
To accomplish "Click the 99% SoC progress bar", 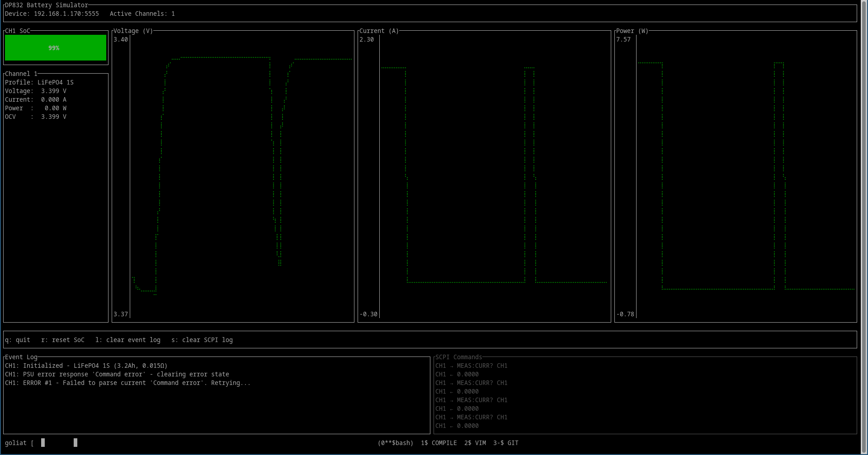I will point(55,47).
